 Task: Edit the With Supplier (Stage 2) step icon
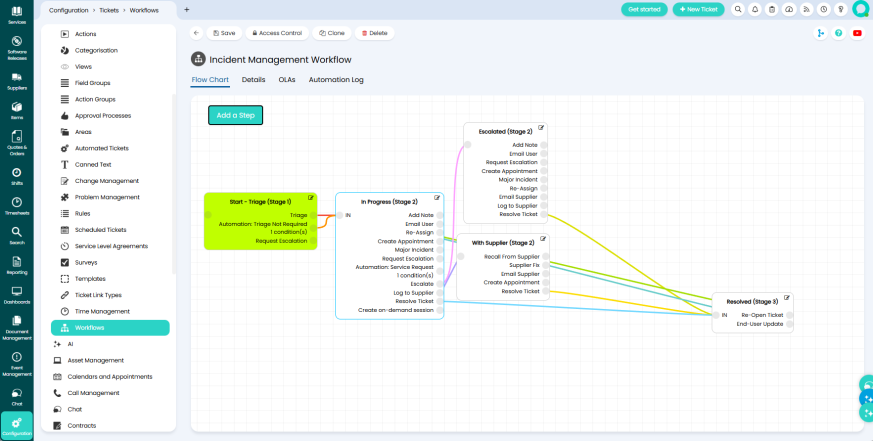click(x=543, y=239)
